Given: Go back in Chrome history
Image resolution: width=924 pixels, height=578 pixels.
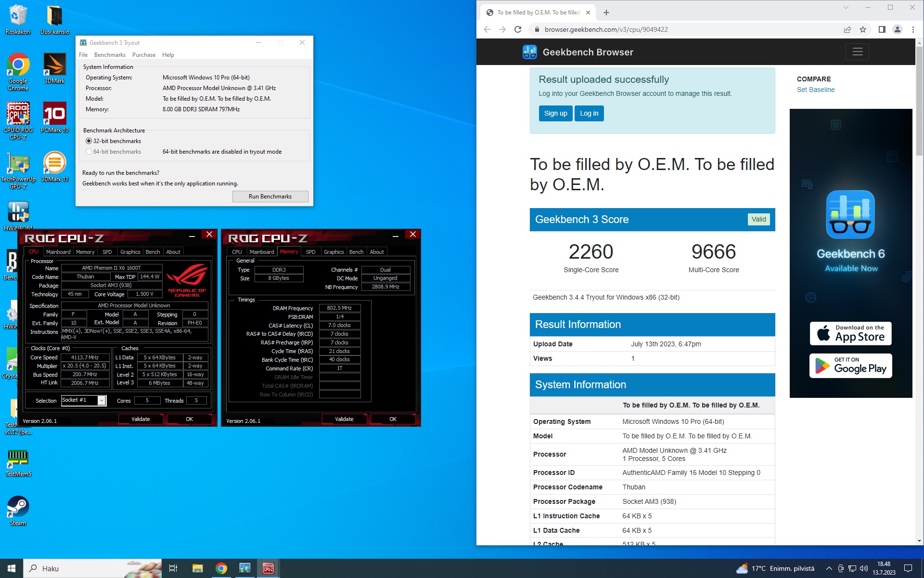Looking at the screenshot, I should (x=487, y=29).
